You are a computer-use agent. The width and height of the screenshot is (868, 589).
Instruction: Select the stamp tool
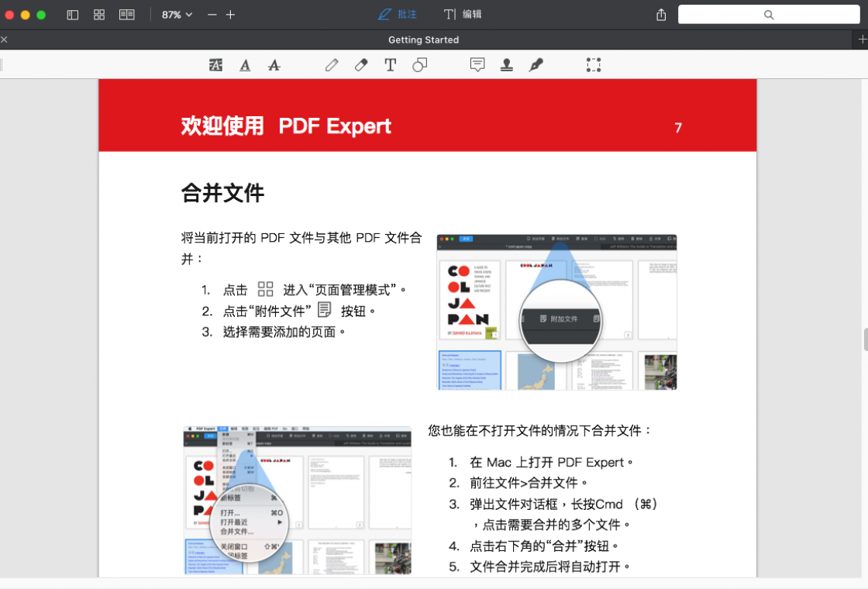tap(507, 65)
